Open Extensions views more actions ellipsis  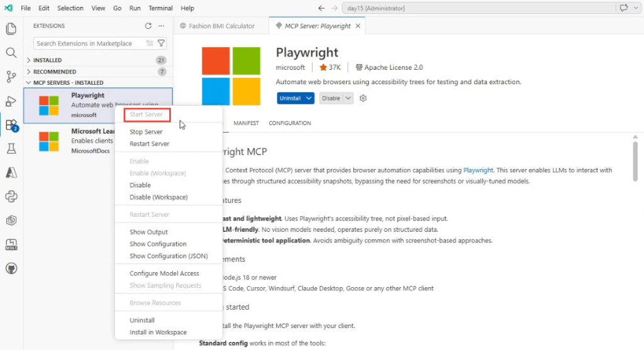(x=162, y=26)
